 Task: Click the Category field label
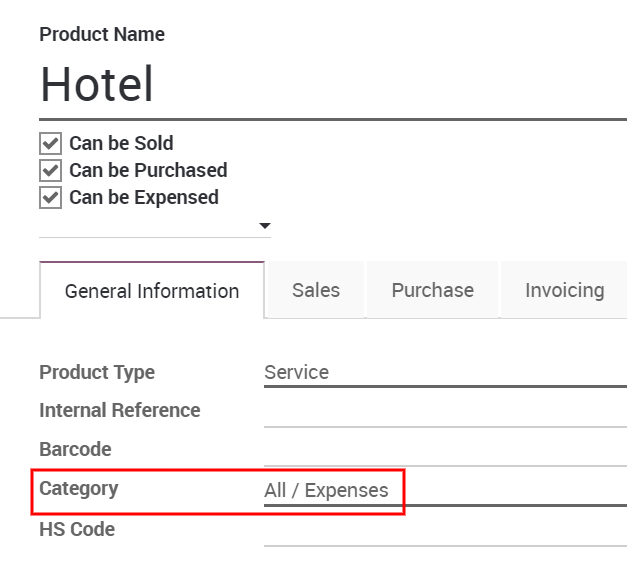79,489
